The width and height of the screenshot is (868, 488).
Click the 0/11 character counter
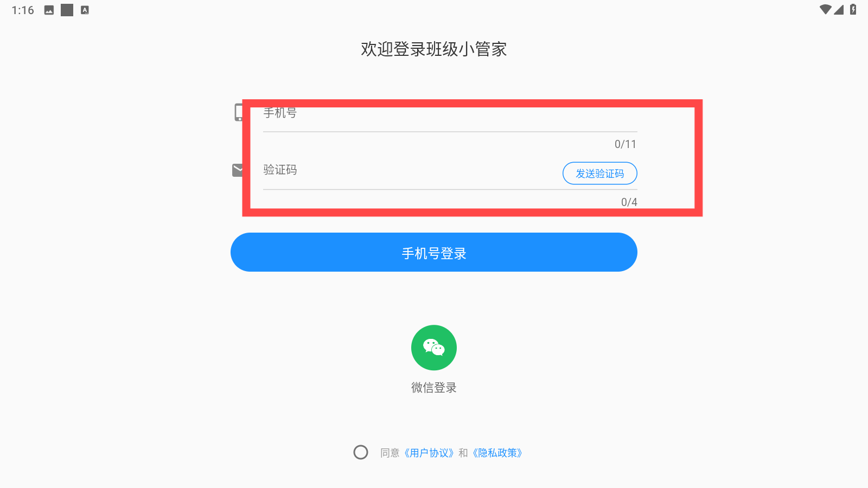[626, 144]
